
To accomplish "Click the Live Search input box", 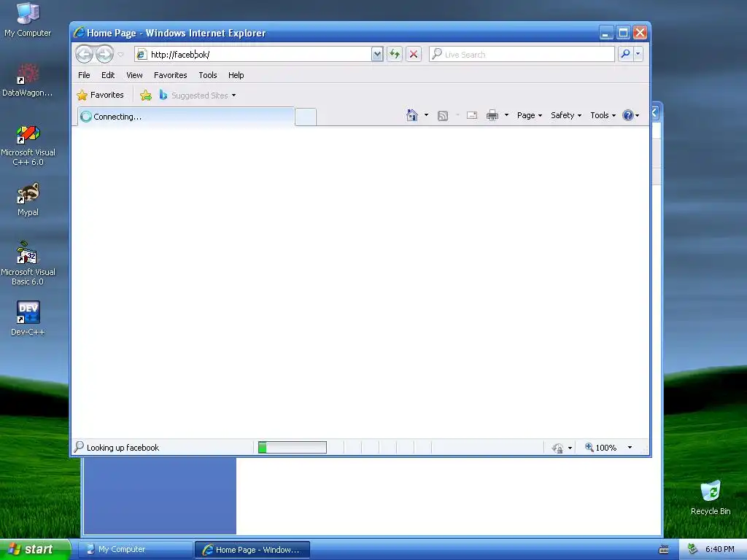I will pyautogui.click(x=522, y=54).
